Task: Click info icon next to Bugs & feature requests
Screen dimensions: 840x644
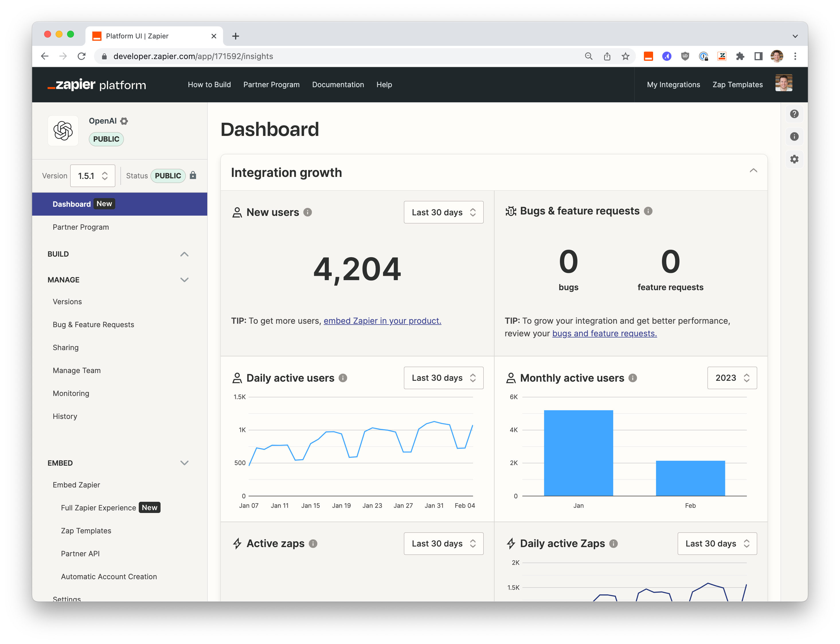Action: click(x=648, y=211)
